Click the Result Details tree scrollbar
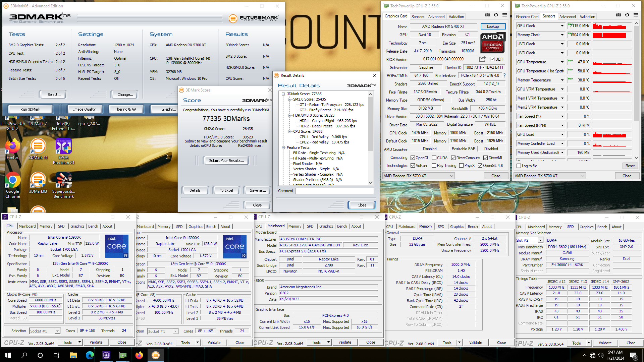Image resolution: width=644 pixels, height=362 pixels. click(x=370, y=124)
